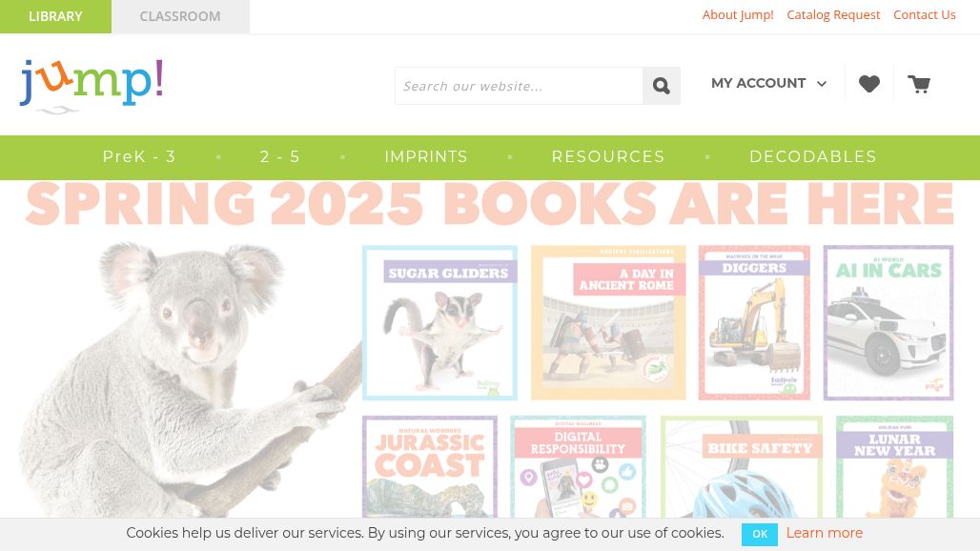The width and height of the screenshot is (980, 551).
Task: Open the Imprints menu
Action: 426,156
